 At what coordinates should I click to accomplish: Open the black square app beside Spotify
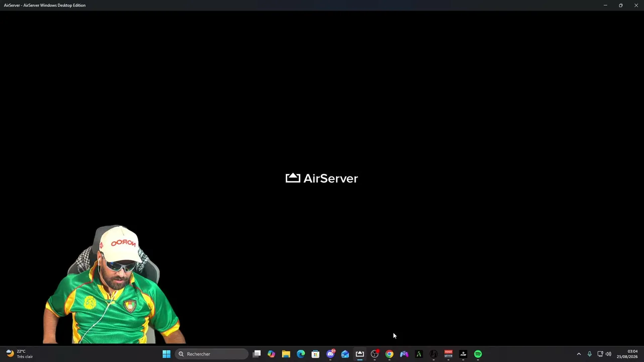463,354
